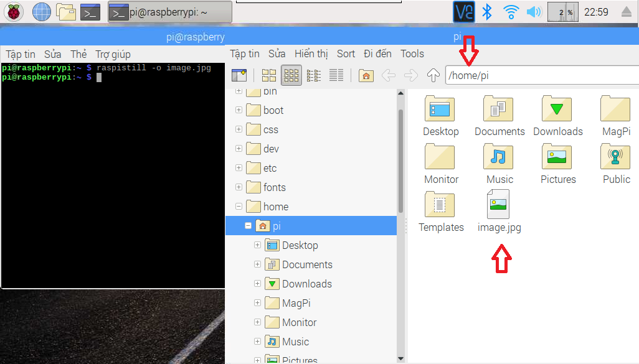This screenshot has height=364, width=639.
Task: Select the pi folder in sidebar tree
Action: 311,226
